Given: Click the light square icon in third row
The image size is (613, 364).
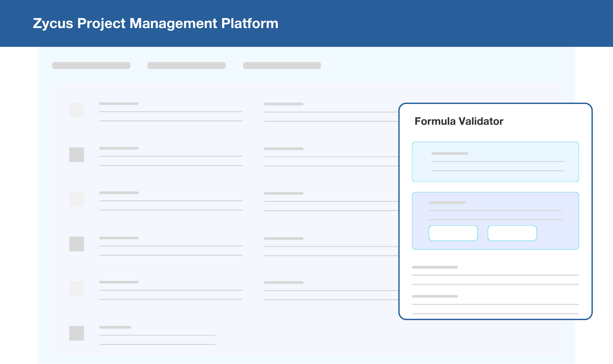Looking at the screenshot, I should (76, 199).
